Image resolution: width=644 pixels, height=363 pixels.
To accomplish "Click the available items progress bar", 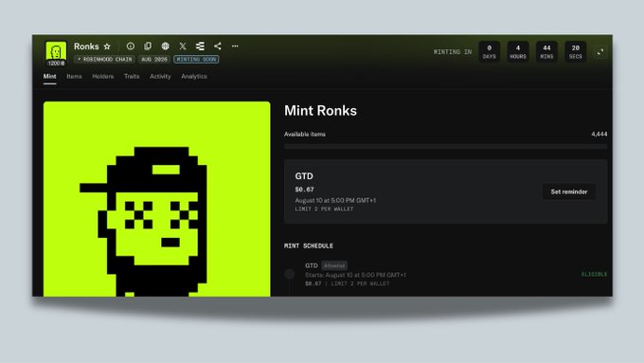I will click(x=446, y=146).
